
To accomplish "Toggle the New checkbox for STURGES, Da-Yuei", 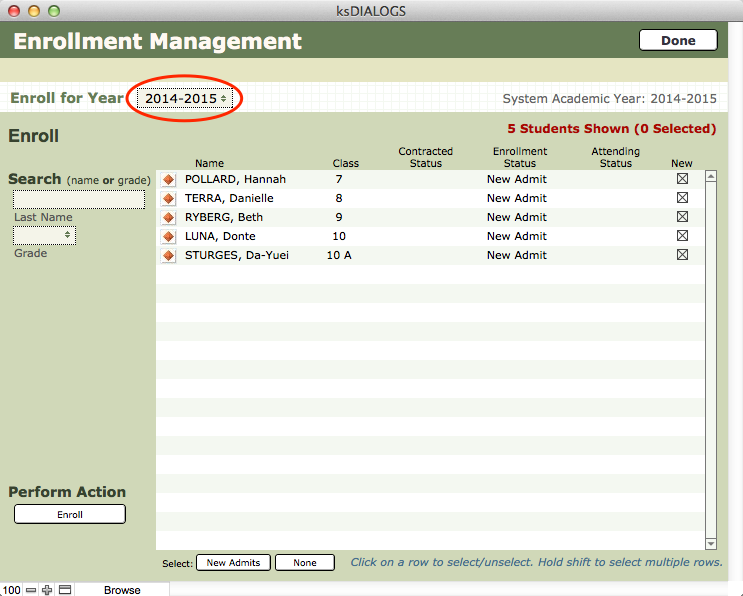I will [682, 254].
